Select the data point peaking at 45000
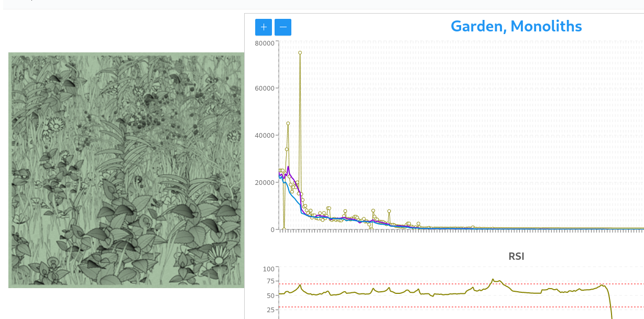The image size is (644, 319). point(288,124)
